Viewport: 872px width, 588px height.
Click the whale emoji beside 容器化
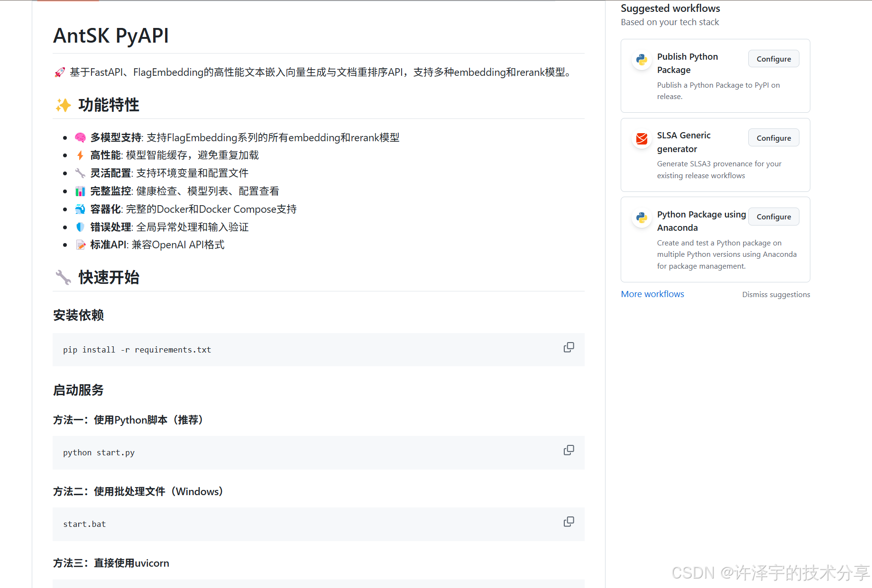tap(80, 209)
